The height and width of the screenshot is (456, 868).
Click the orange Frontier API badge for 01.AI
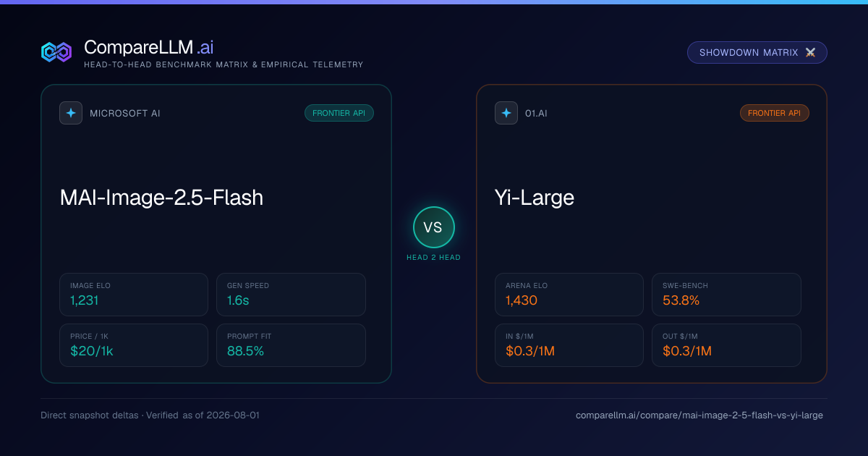775,113
